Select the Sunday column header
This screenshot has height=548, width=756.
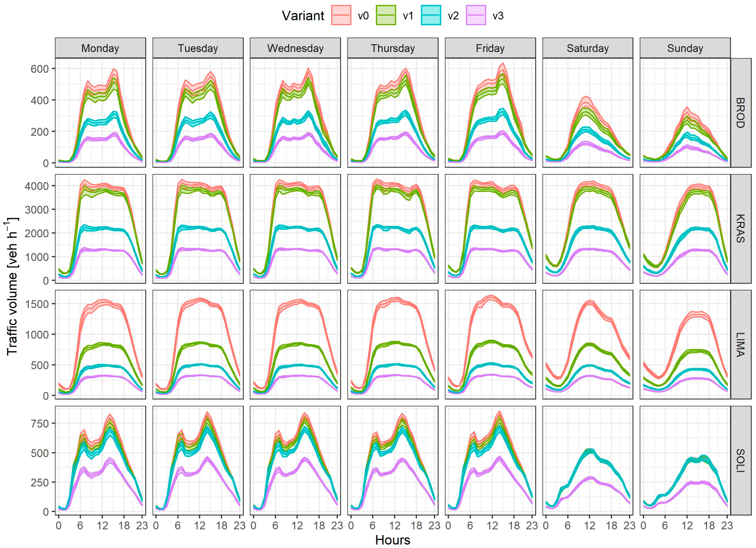pos(685,48)
